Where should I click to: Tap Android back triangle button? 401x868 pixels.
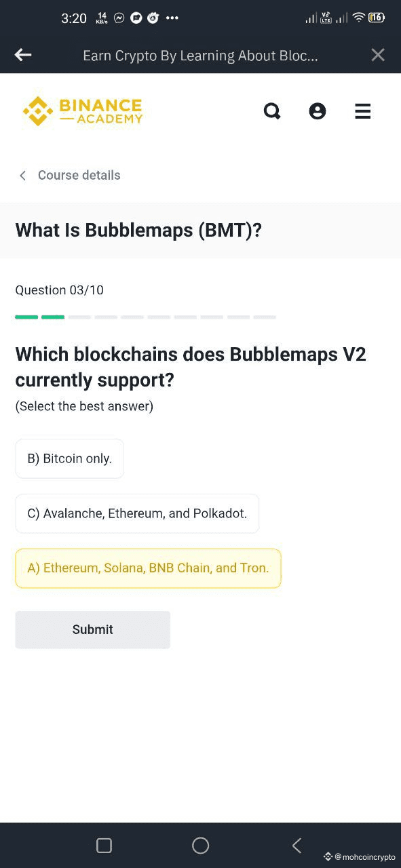click(x=297, y=845)
